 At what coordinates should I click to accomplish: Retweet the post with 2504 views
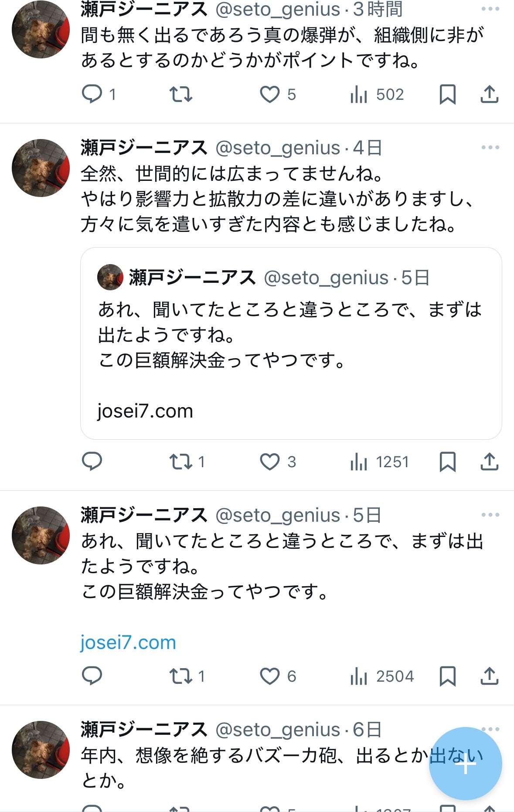pyautogui.click(x=180, y=676)
